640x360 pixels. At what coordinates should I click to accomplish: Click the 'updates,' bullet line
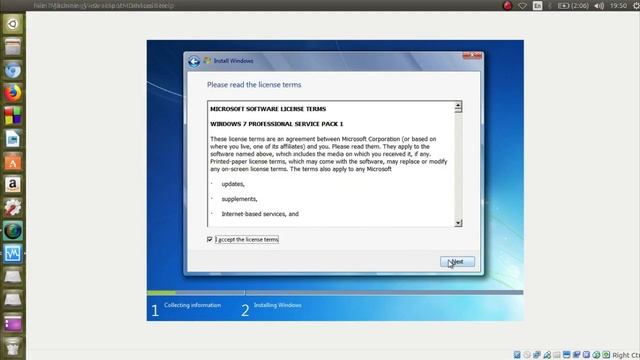point(233,184)
